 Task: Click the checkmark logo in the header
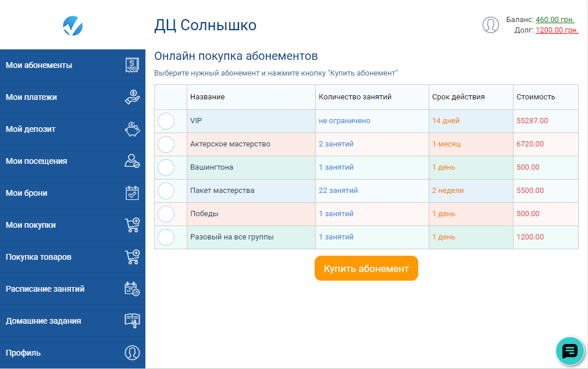pos(73,25)
